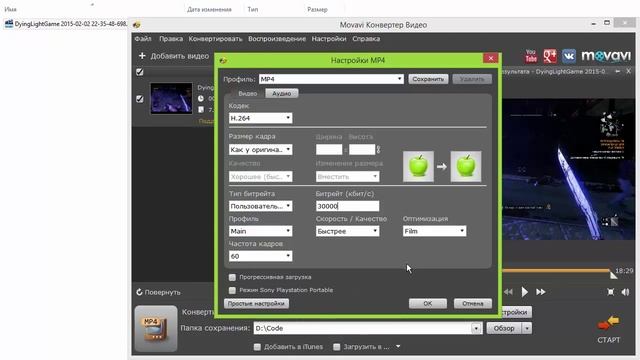Viewport: 640px width, 360px height.
Task: Click the START convert arrows icon
Action: coord(609,324)
